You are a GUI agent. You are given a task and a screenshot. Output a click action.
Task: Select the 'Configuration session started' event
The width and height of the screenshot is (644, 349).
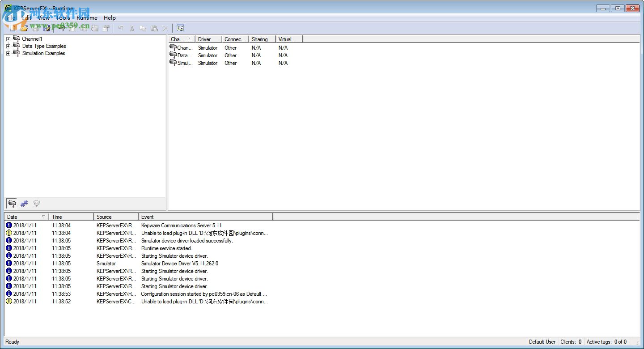(204, 294)
